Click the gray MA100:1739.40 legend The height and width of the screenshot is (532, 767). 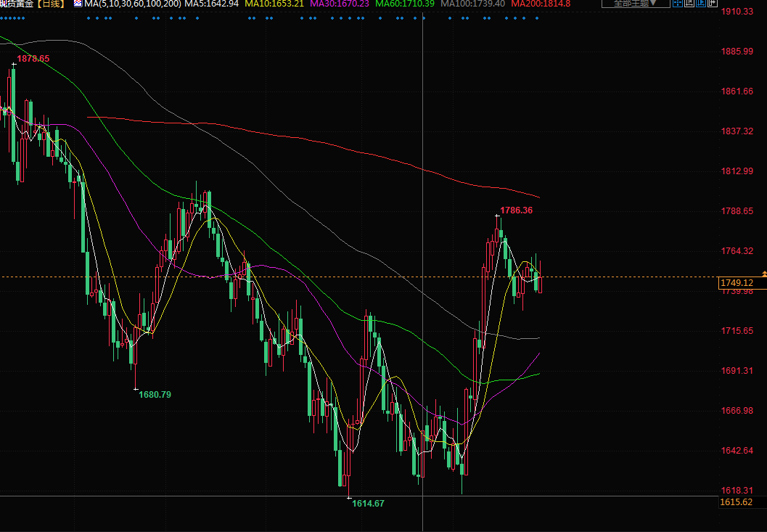pos(472,4)
